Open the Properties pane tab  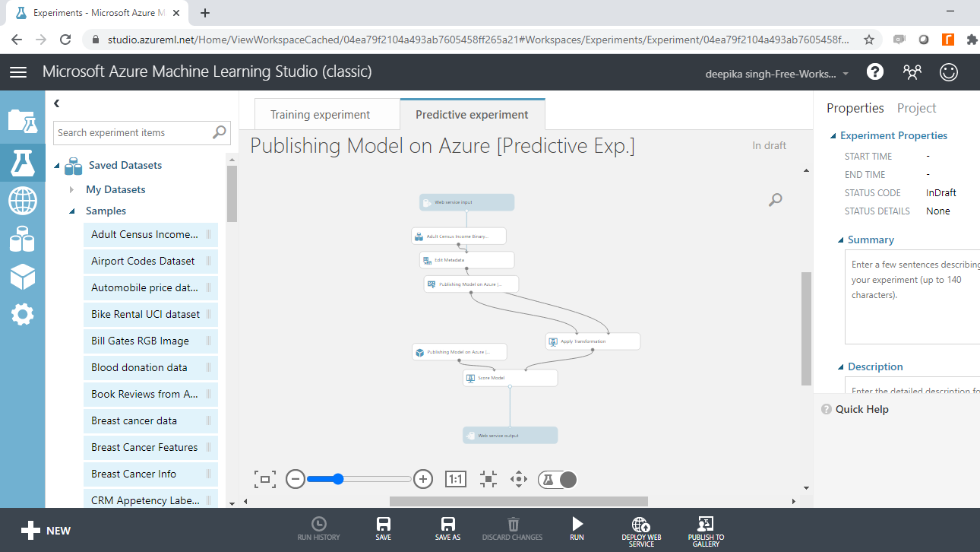[855, 108]
